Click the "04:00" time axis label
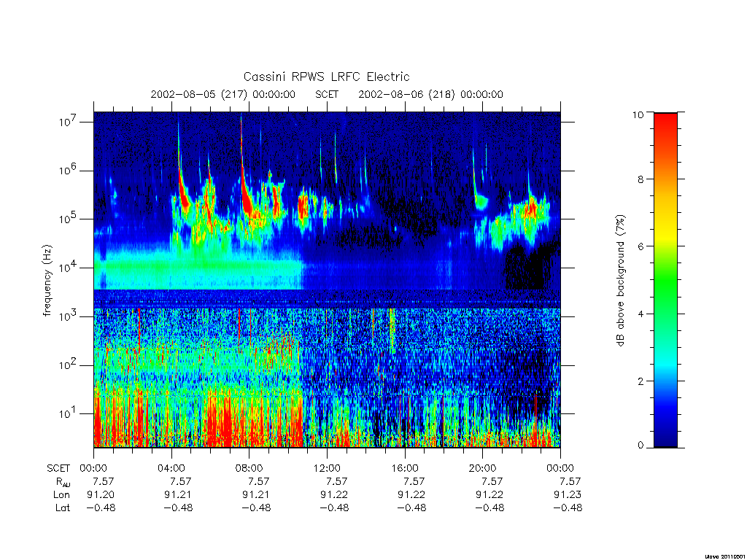747x560 pixels. pyautogui.click(x=171, y=468)
